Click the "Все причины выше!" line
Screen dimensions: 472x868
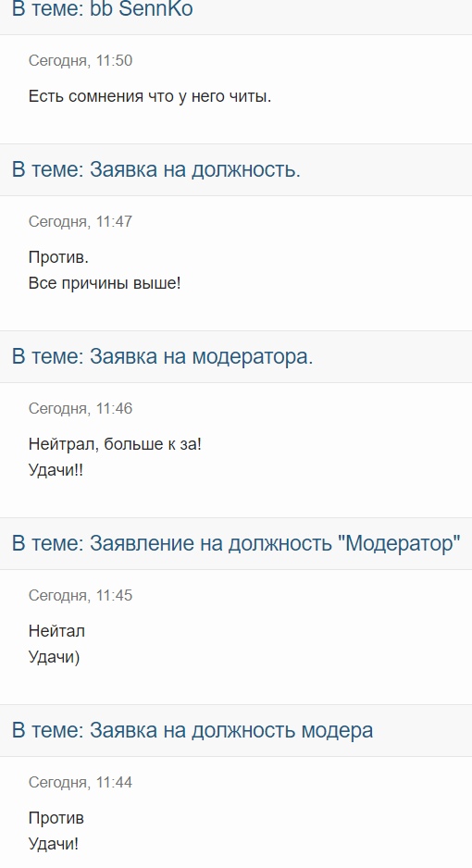point(105,283)
